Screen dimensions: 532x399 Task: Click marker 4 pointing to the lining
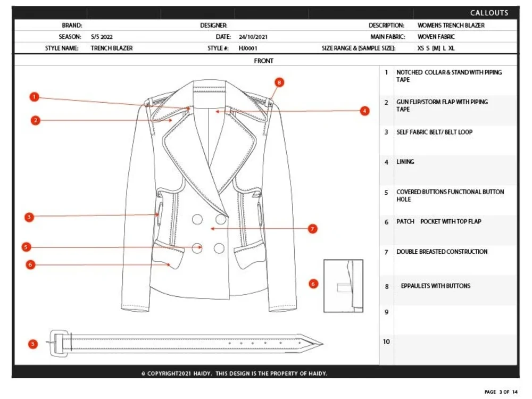point(365,111)
